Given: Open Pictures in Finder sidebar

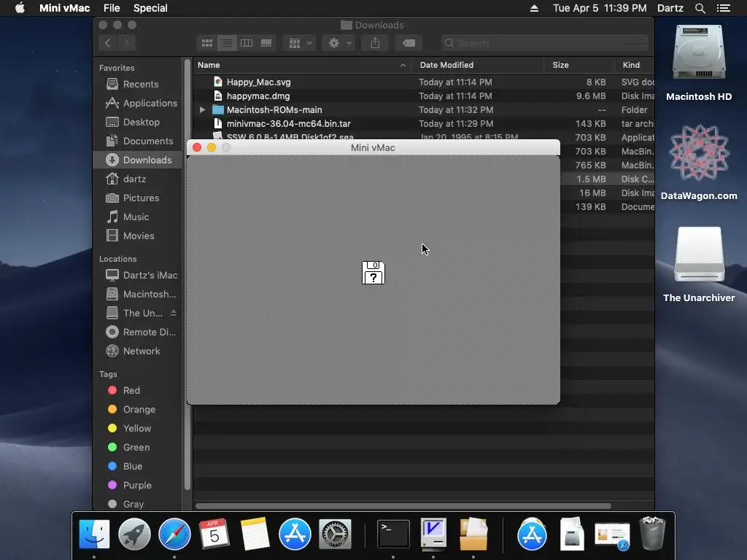Looking at the screenshot, I should pos(138,198).
